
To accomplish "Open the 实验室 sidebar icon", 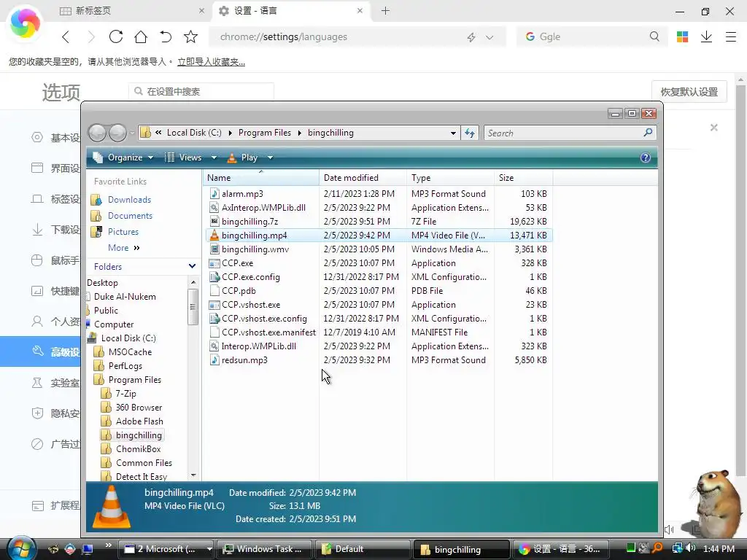I will click(x=37, y=382).
